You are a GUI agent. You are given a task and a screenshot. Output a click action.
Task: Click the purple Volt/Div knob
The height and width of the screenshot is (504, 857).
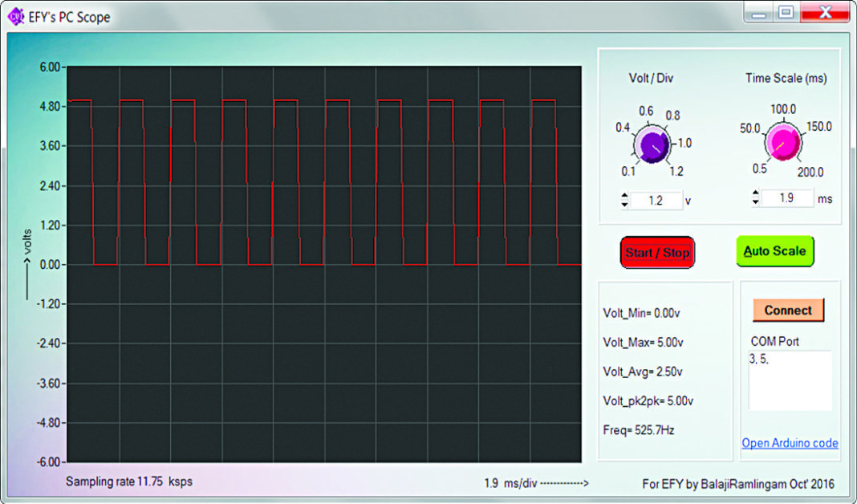point(652,146)
